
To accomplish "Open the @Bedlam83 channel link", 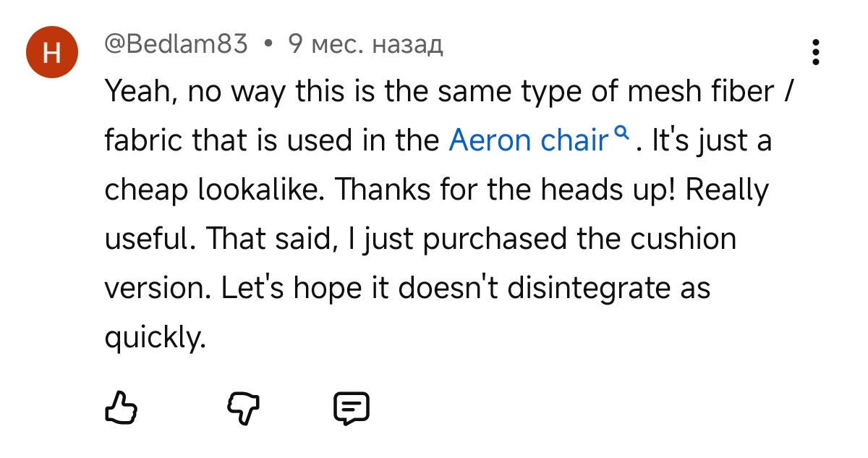I will coord(176,45).
